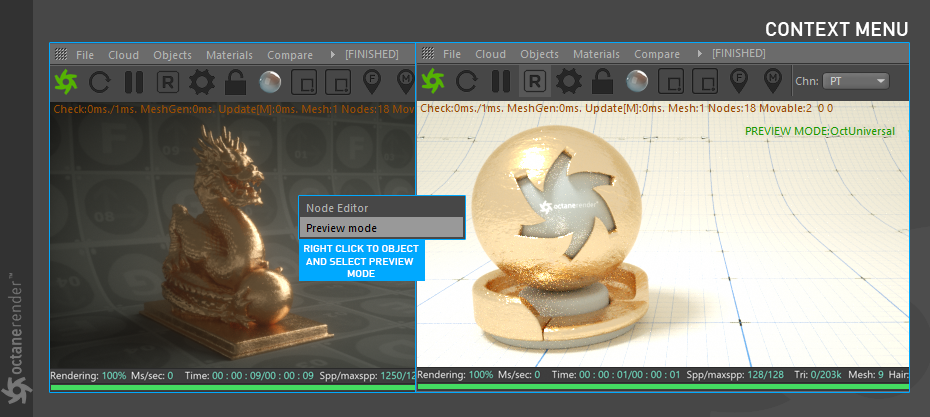Click restart render arrow icon in left viewer
The width and height of the screenshot is (930, 417).
pyautogui.click(x=99, y=82)
